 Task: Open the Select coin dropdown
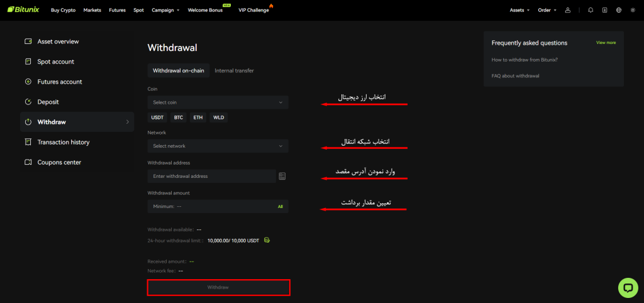218,102
